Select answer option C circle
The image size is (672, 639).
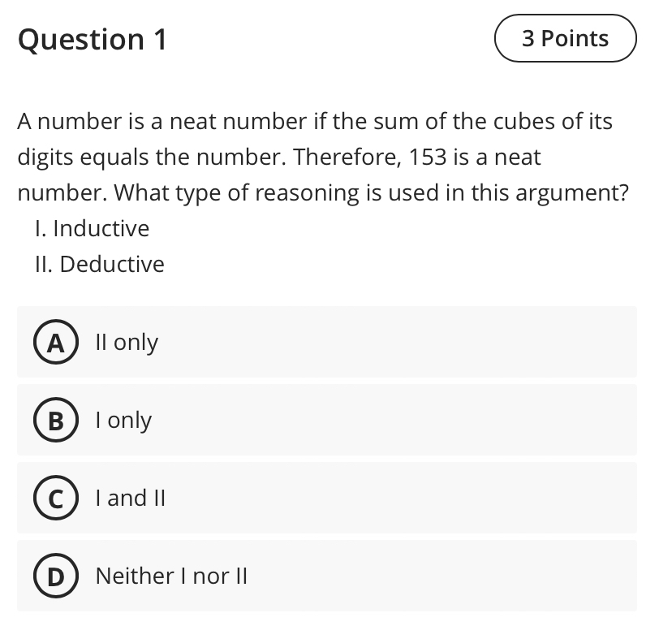(x=55, y=499)
